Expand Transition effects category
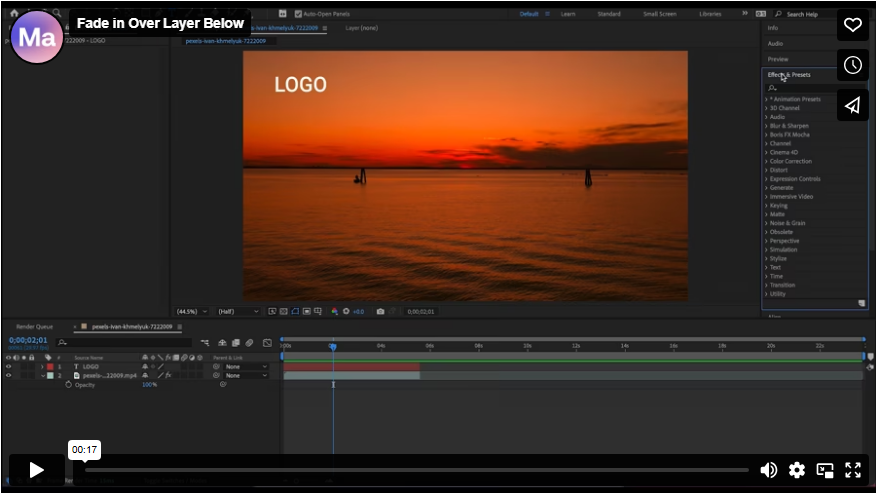 pyautogui.click(x=766, y=285)
